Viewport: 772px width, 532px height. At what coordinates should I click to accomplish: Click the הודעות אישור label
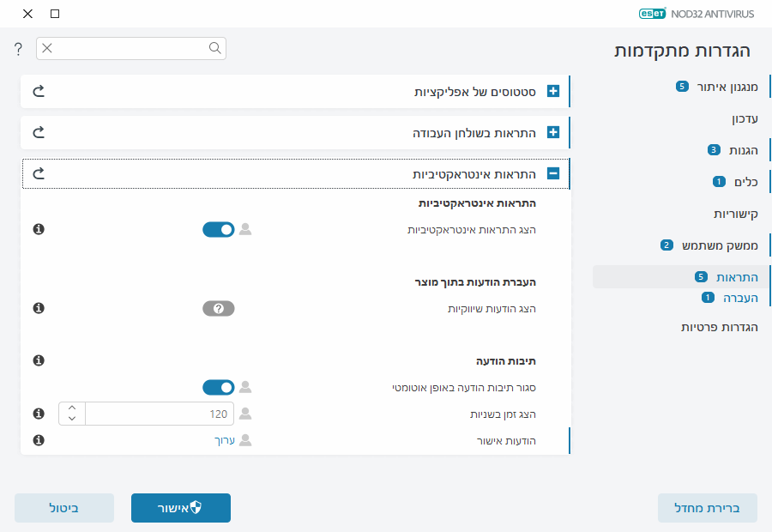pos(506,441)
